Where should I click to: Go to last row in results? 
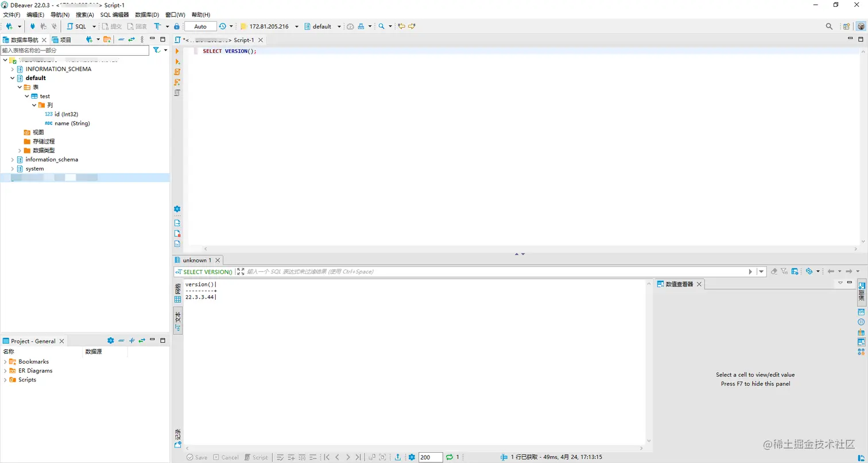pos(358,457)
